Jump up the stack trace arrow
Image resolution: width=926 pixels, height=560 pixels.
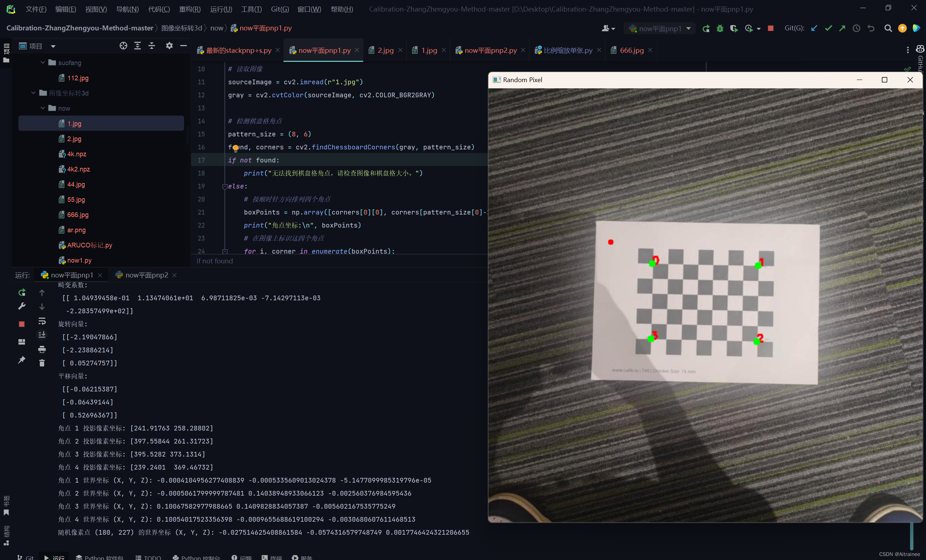tap(42, 293)
